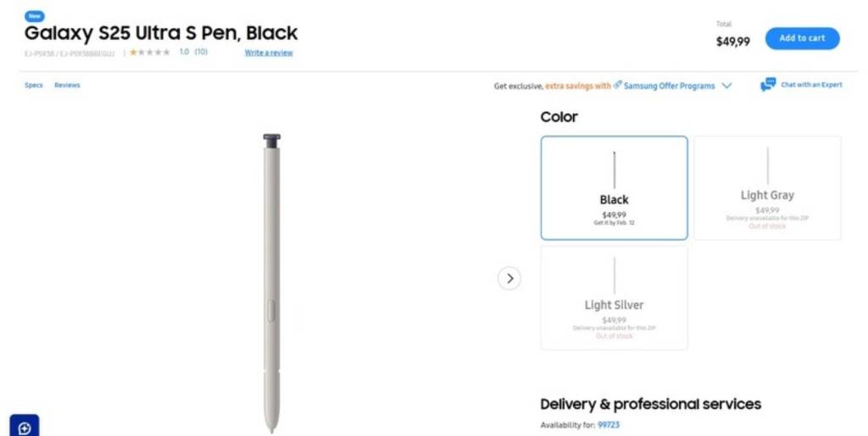Expand the Samsung Offer Programs chevron

click(x=726, y=86)
